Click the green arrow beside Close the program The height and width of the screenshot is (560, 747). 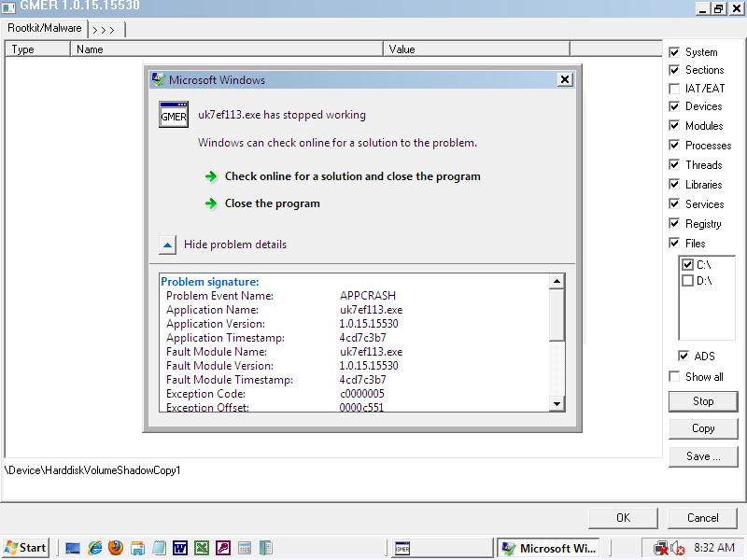click(211, 203)
